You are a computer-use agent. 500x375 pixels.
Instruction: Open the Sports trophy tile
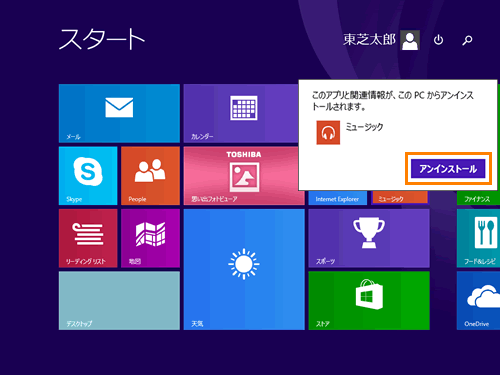[x=369, y=238]
